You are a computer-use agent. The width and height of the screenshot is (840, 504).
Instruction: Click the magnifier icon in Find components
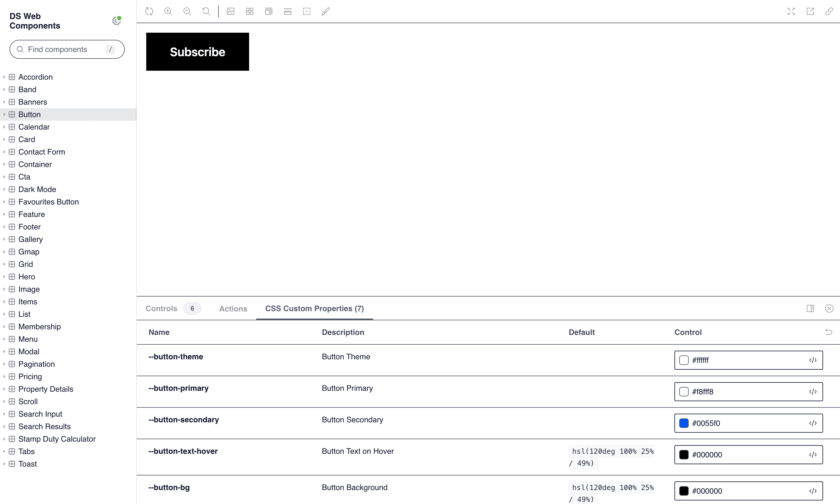[x=21, y=49]
